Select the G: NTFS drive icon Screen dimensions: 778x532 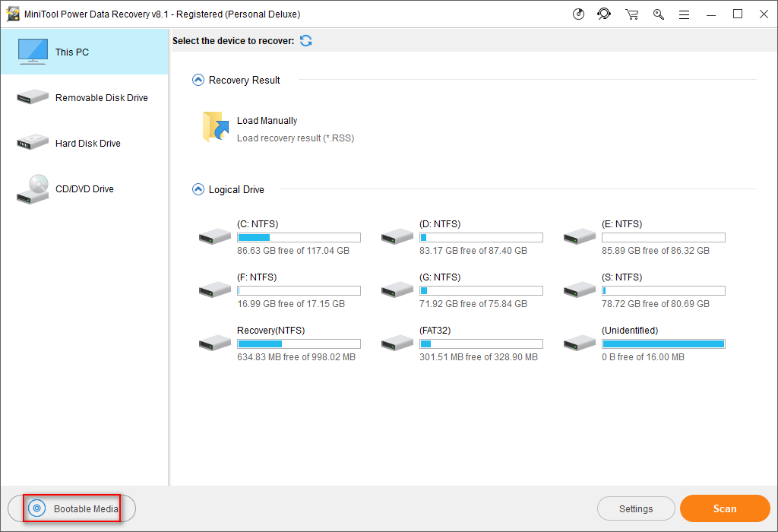397,290
